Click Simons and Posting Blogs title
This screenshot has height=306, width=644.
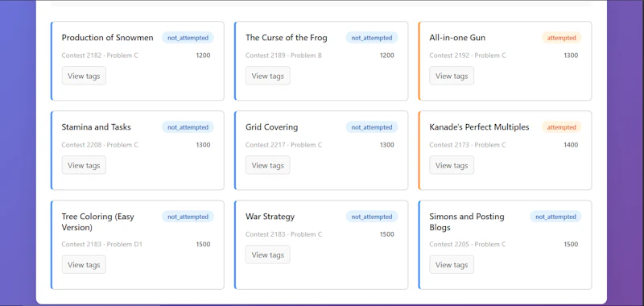click(467, 221)
